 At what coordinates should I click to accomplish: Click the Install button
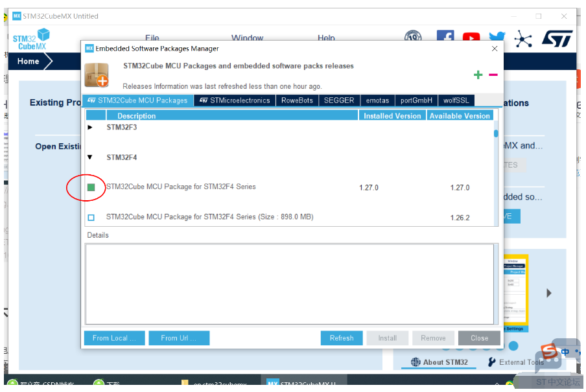(x=388, y=338)
